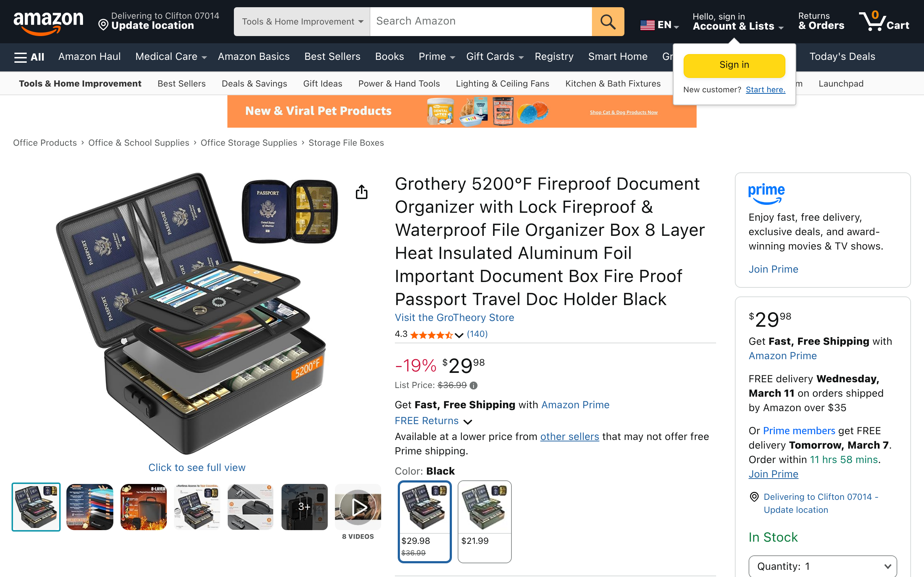Expand the search category dropdown
924x577 pixels.
click(x=302, y=22)
